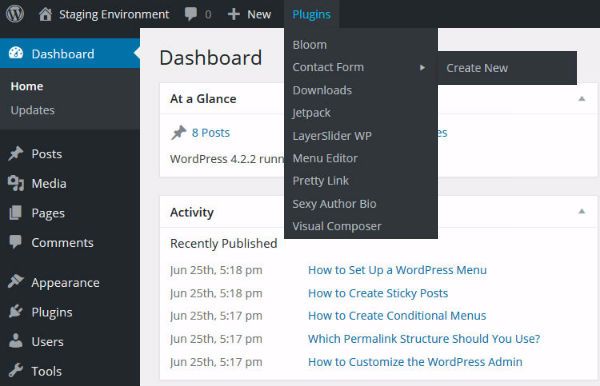The image size is (600, 386).
Task: Click the Tools wrench icon in sidebar
Action: point(16,370)
